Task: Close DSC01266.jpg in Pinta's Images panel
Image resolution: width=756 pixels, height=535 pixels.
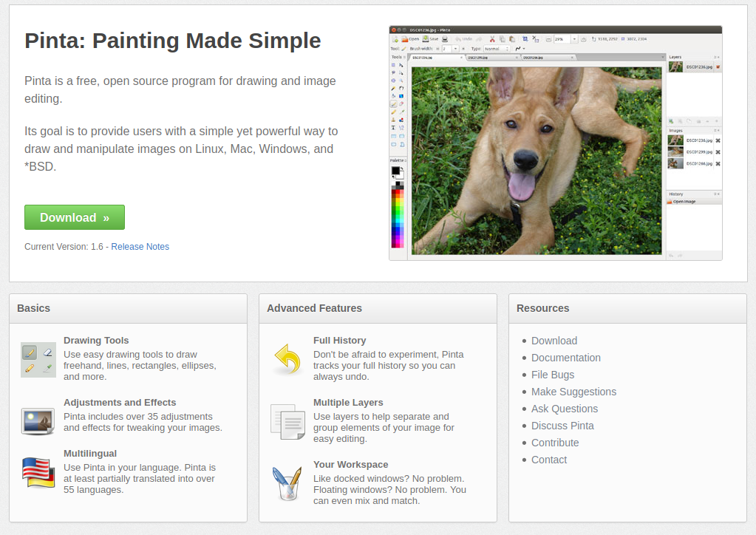Action: (718, 164)
